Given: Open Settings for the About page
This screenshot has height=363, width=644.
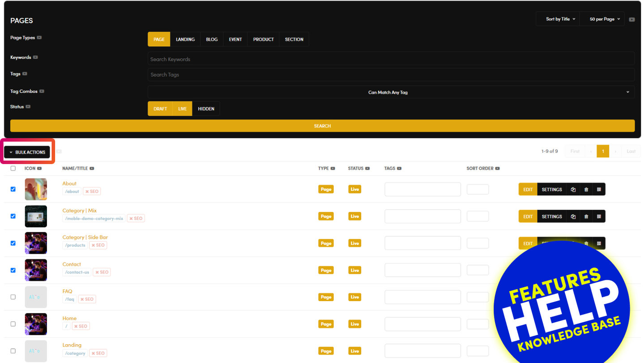Looking at the screenshot, I should point(551,190).
